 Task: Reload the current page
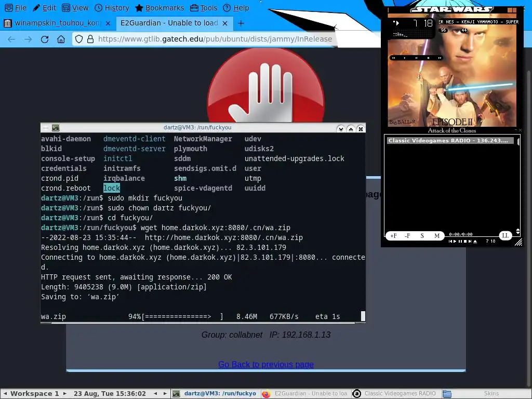[x=45, y=39]
